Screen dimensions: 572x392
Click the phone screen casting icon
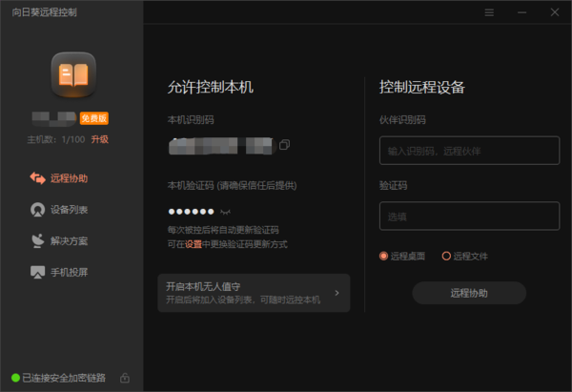[x=37, y=272]
